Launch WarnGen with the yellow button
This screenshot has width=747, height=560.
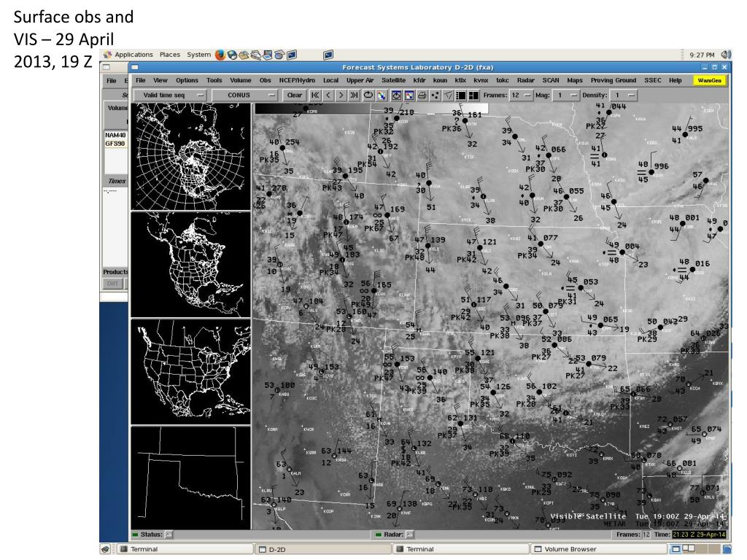point(709,80)
